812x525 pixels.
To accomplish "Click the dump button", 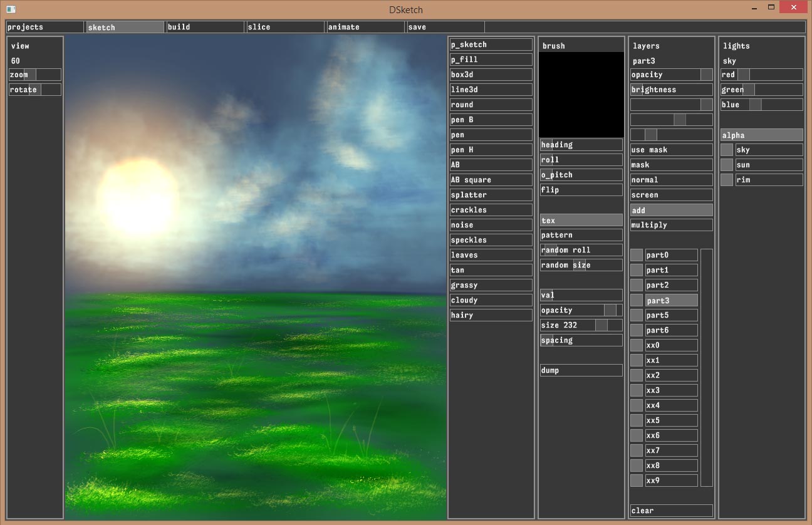I will pos(581,370).
